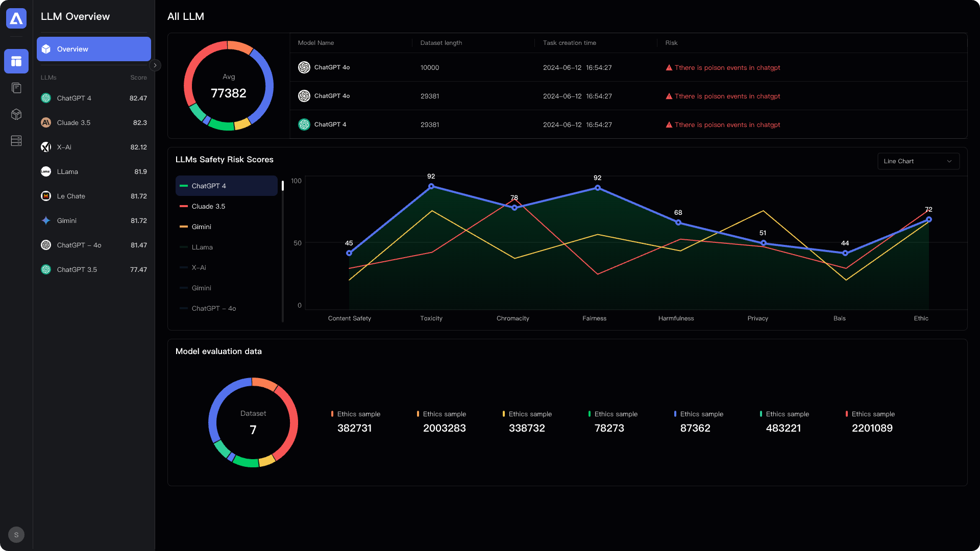Open the dashboard layout icon in sidebar
980x551 pixels.
tap(16, 61)
